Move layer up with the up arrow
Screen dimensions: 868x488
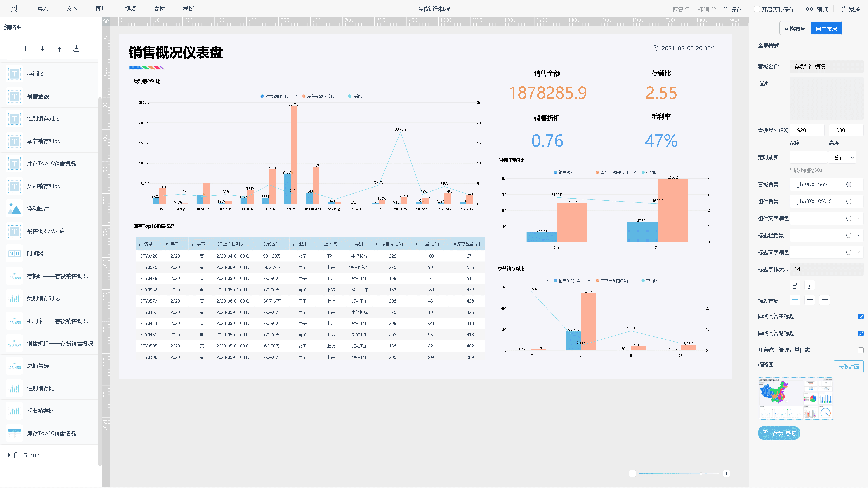click(x=25, y=49)
